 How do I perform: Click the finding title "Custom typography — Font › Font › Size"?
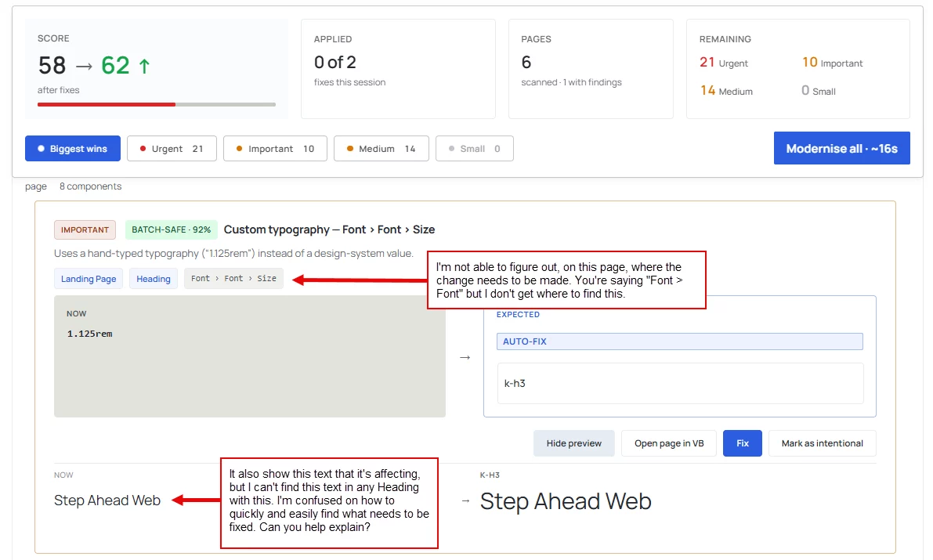[x=329, y=229]
